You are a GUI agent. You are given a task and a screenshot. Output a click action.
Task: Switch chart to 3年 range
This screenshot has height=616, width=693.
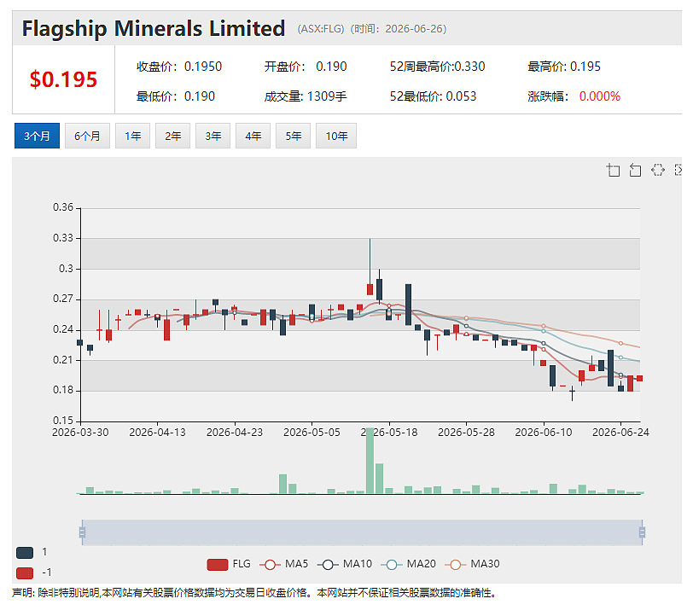click(213, 136)
